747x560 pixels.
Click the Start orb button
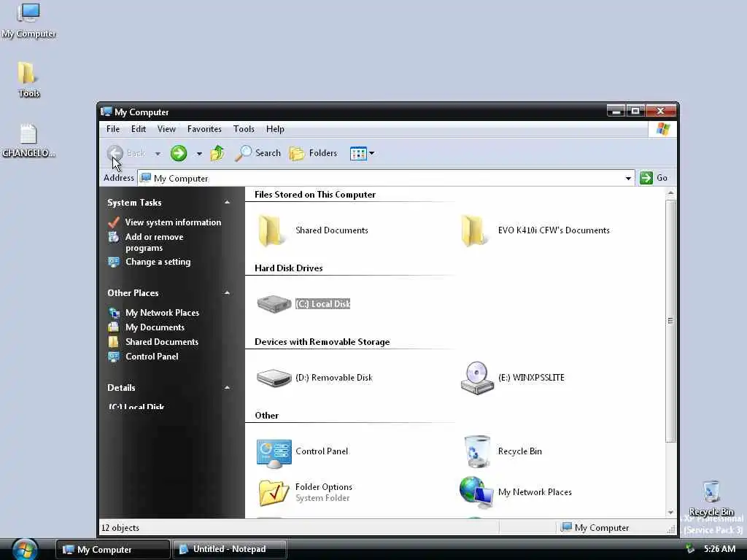click(x=24, y=549)
